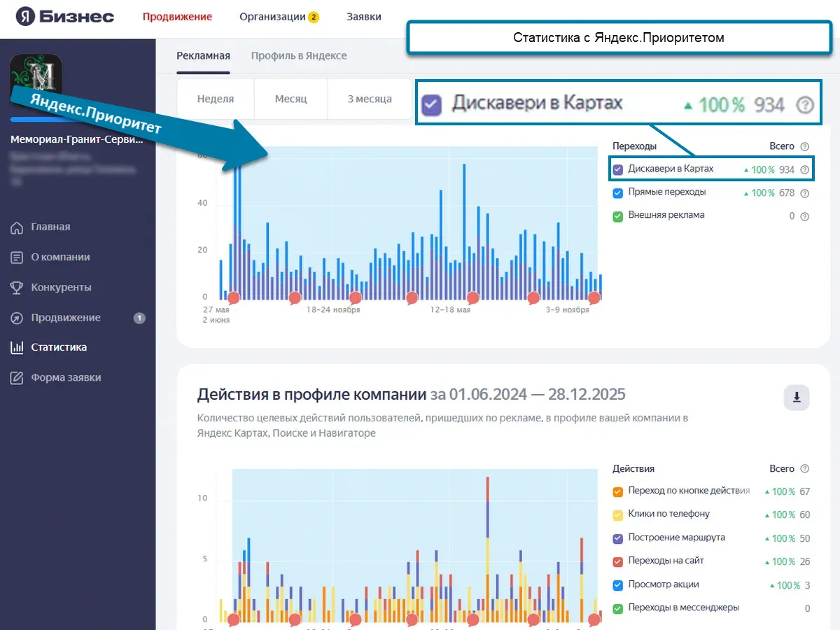Viewport: 840px width, 630px height.
Task: Open Продвижение compass icon in sidebar
Action: point(17,318)
